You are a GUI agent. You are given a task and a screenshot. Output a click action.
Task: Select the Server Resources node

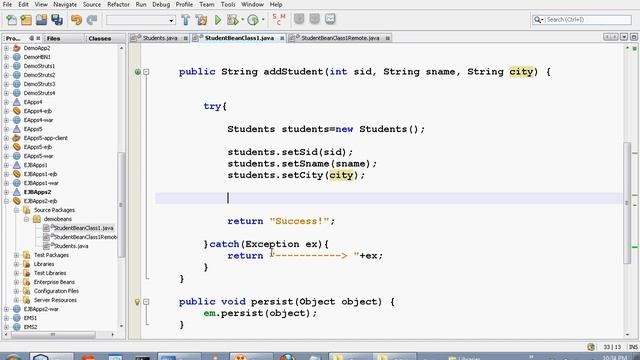pyautogui.click(x=55, y=300)
